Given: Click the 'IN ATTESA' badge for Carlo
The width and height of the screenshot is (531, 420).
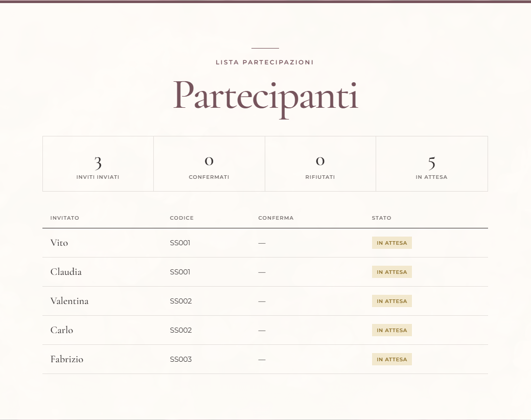Looking at the screenshot, I should [392, 330].
